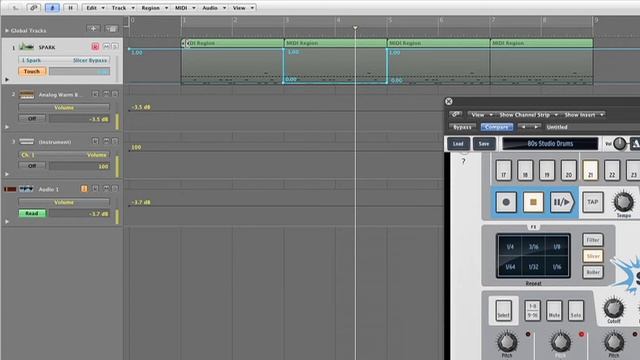Viewport: 640px width, 360px height.
Task: Go to the previous plug-in setting arrow
Action: (x=523, y=127)
